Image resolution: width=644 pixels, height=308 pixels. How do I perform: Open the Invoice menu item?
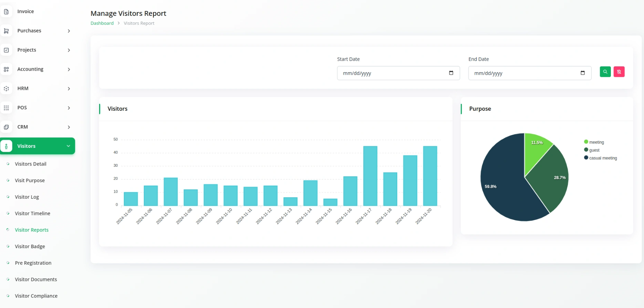coord(25,12)
